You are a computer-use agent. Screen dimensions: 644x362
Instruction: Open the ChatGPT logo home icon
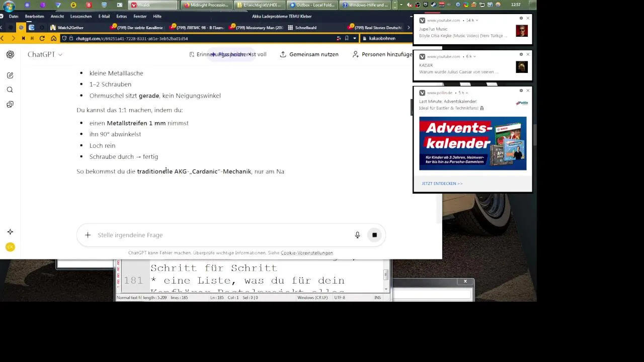[10, 54]
